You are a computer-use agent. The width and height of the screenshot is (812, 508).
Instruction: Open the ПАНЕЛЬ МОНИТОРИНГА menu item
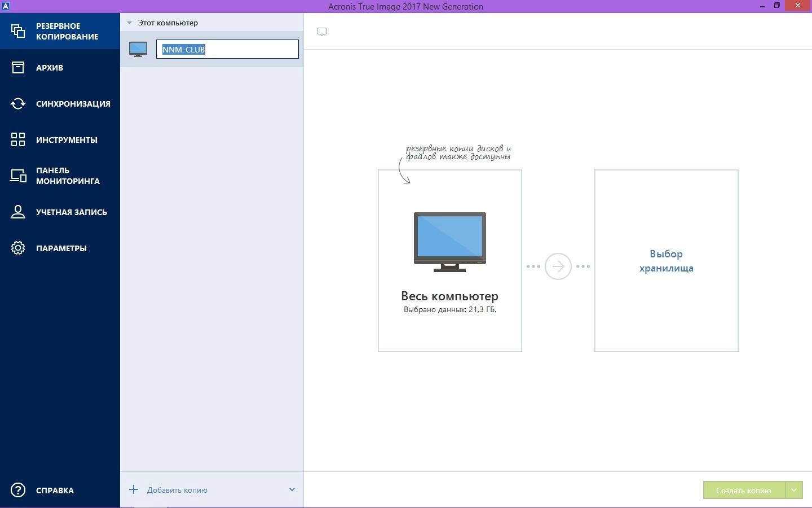click(x=60, y=176)
